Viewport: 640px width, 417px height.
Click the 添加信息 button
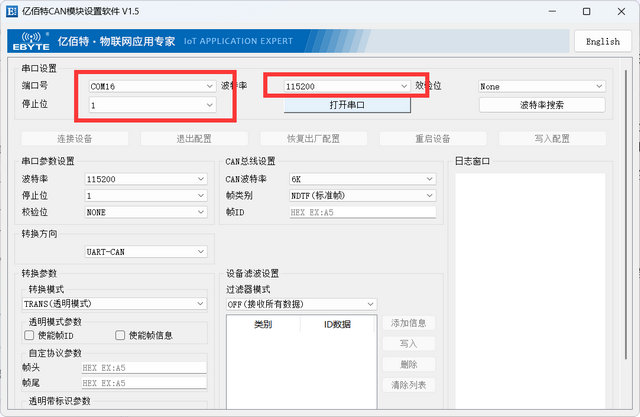[x=409, y=323]
